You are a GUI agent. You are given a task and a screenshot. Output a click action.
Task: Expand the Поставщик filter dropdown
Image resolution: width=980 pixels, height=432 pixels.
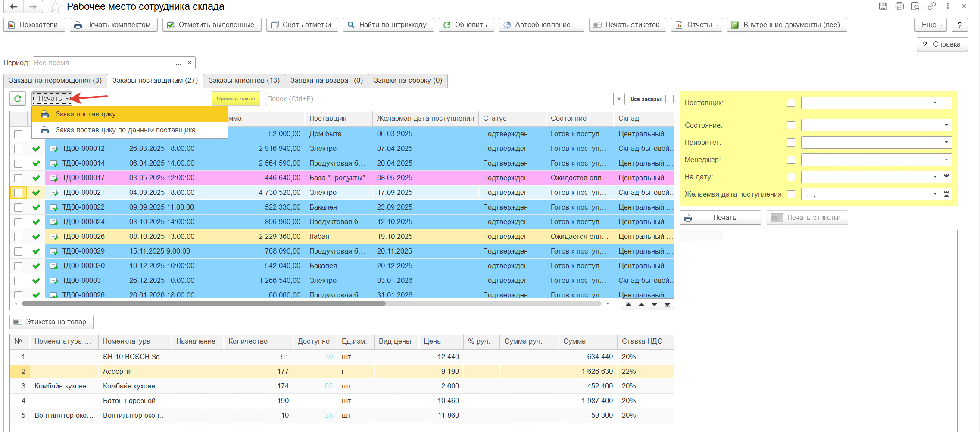[935, 103]
